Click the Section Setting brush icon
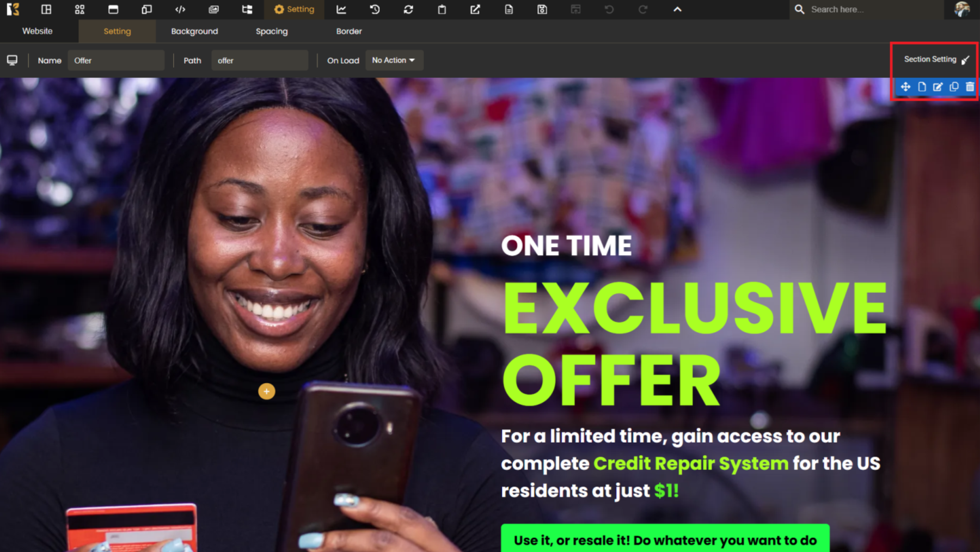The height and width of the screenshot is (552, 980). point(965,60)
